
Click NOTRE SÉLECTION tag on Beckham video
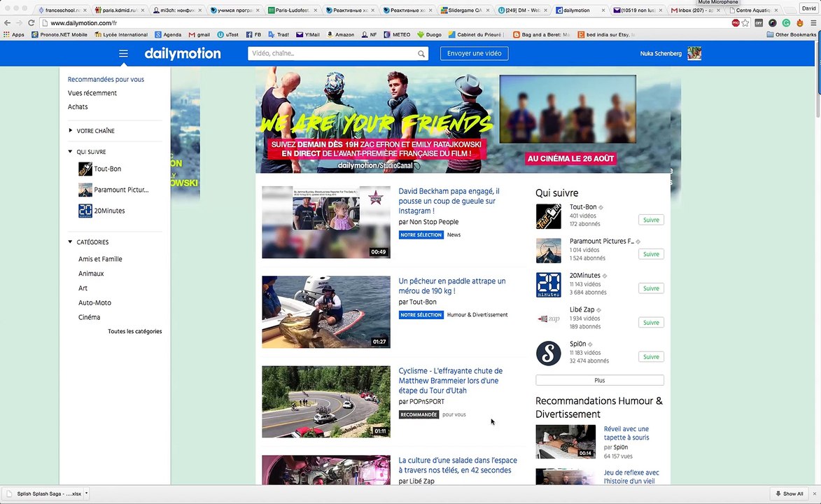click(x=421, y=234)
